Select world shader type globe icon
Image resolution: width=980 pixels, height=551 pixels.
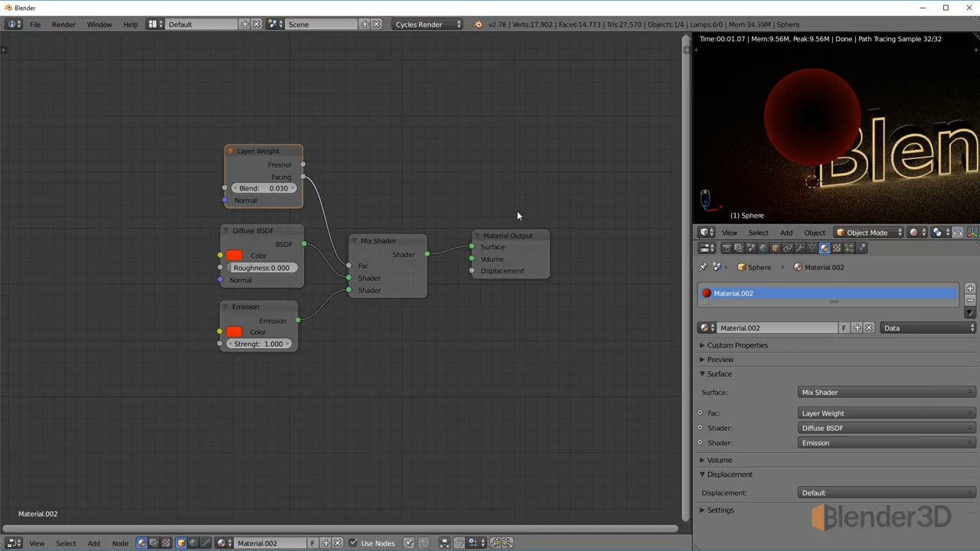[194, 543]
